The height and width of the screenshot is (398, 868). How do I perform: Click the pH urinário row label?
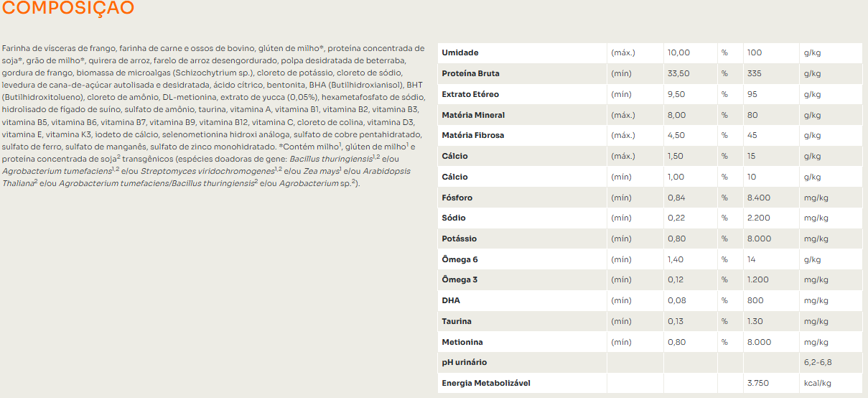point(465,362)
